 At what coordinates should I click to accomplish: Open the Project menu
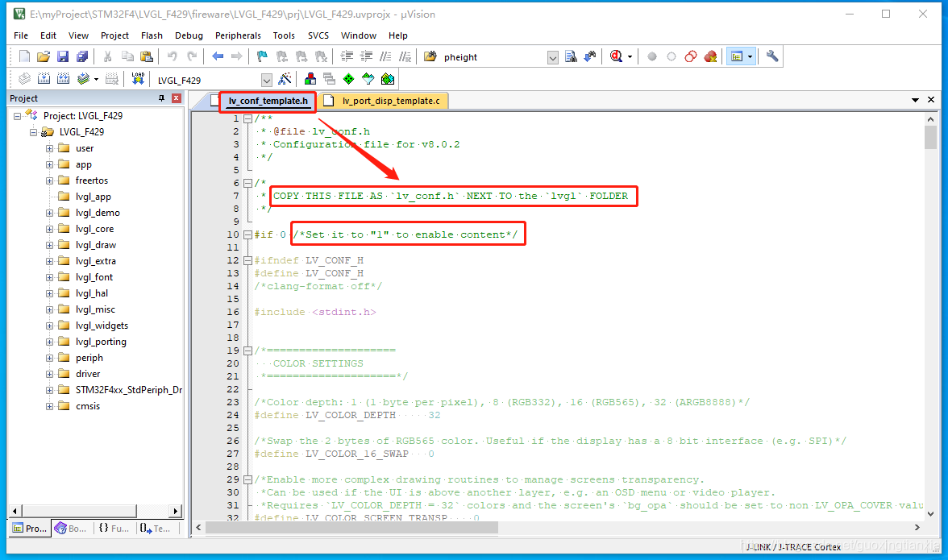click(114, 35)
